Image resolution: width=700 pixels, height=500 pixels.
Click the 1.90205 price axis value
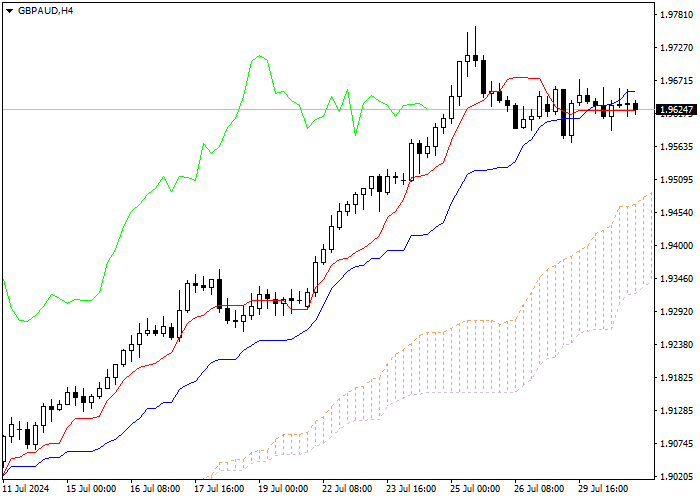coord(676,476)
